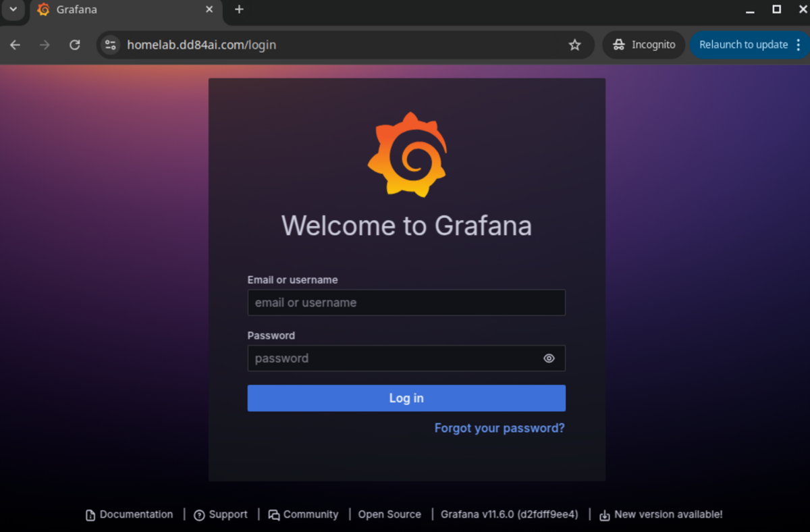Visit the Support footer link
The width and height of the screenshot is (810, 532).
(227, 514)
